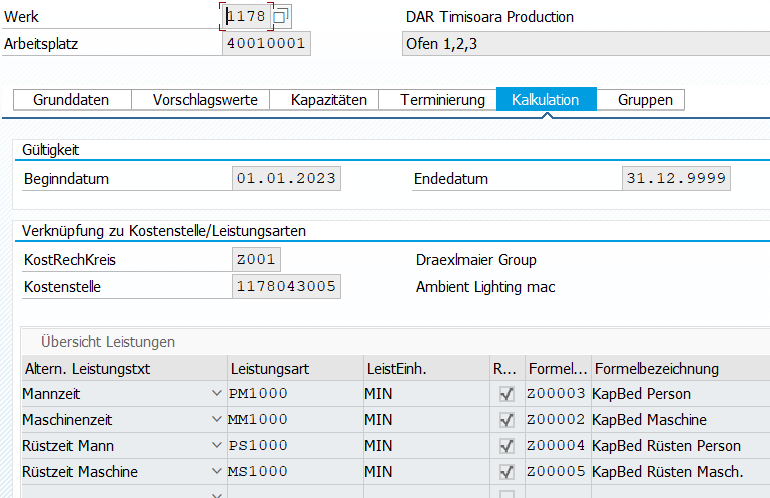770x498 pixels.
Task: Select the Vorschlagswerte tab
Action: coord(205,100)
